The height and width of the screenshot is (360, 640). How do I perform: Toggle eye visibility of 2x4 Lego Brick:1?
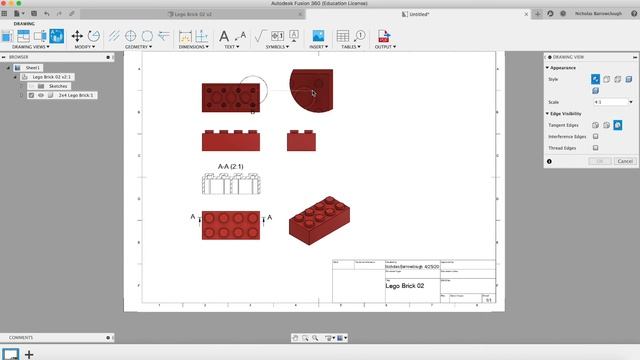[41, 95]
